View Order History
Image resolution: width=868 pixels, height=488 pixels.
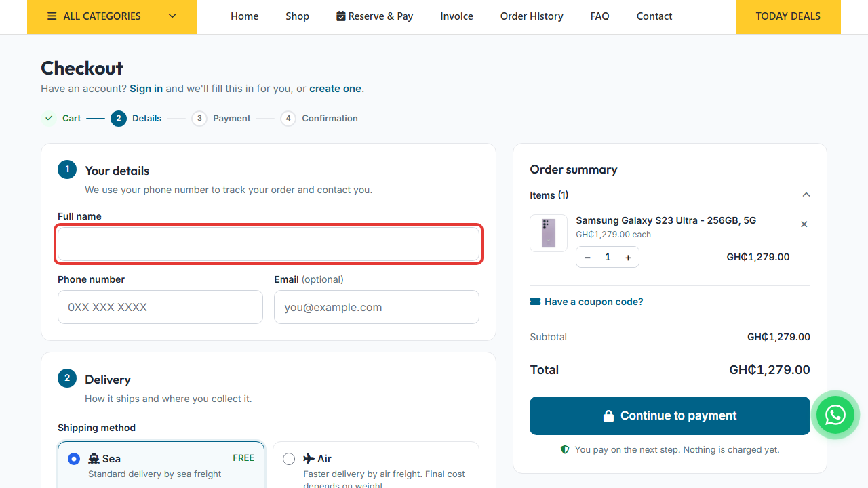[x=532, y=16]
